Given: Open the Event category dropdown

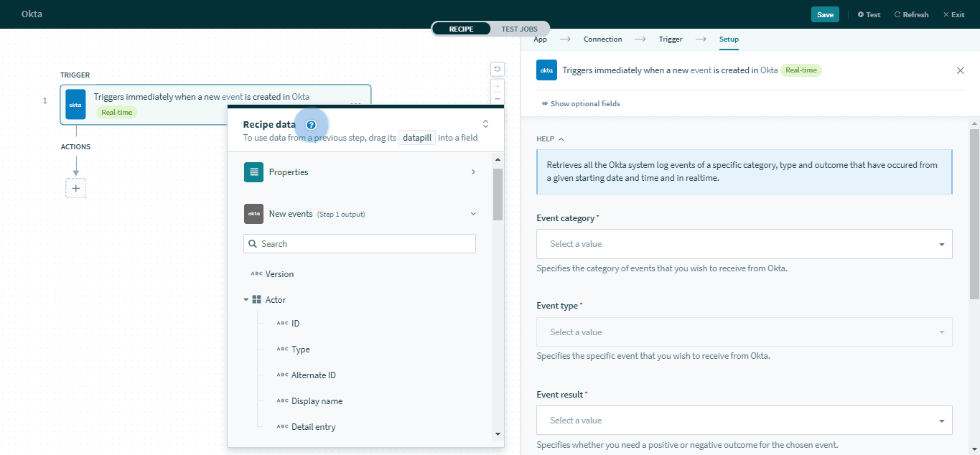Looking at the screenshot, I should 744,244.
